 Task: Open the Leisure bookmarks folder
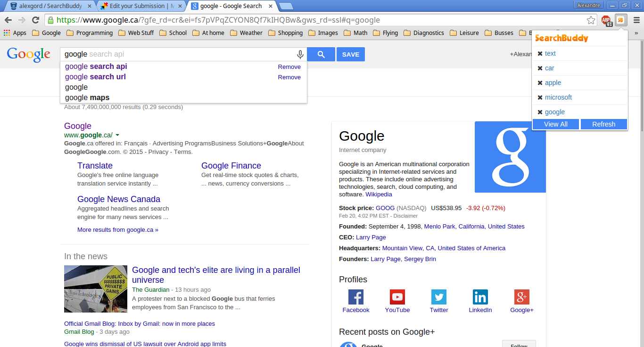pyautogui.click(x=464, y=33)
